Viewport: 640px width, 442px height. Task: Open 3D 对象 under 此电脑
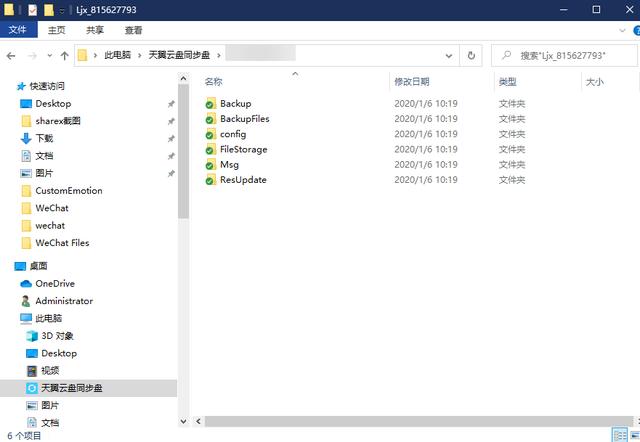(x=57, y=336)
